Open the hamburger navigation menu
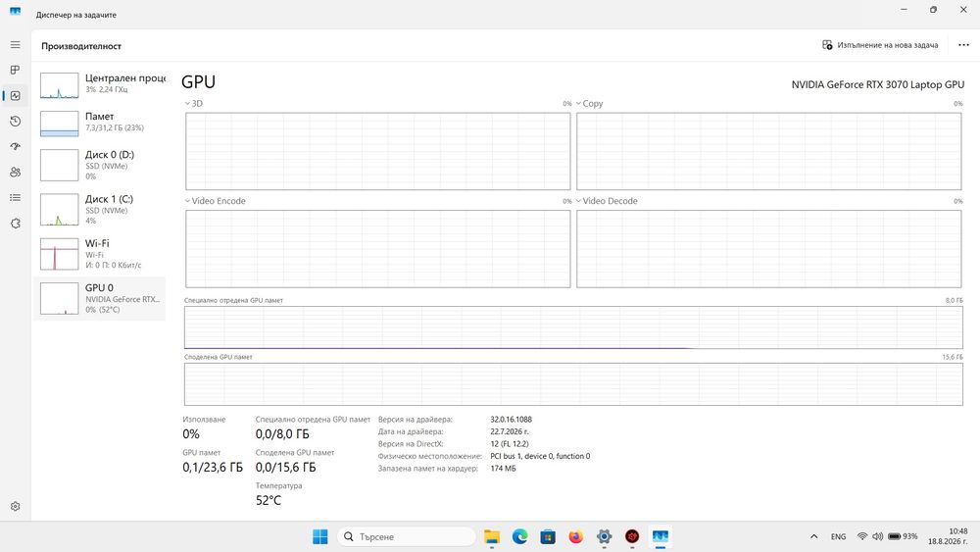 [x=15, y=45]
